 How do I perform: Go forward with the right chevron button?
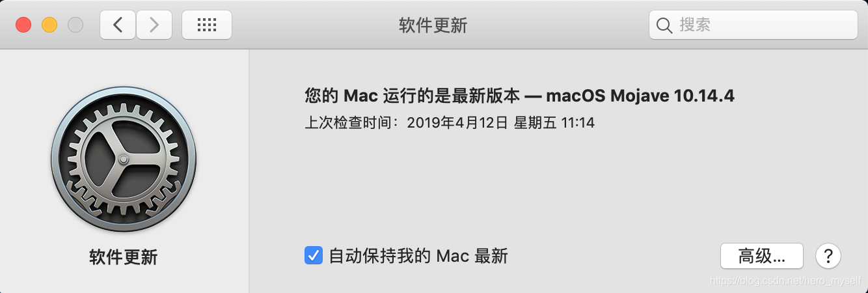pos(154,25)
